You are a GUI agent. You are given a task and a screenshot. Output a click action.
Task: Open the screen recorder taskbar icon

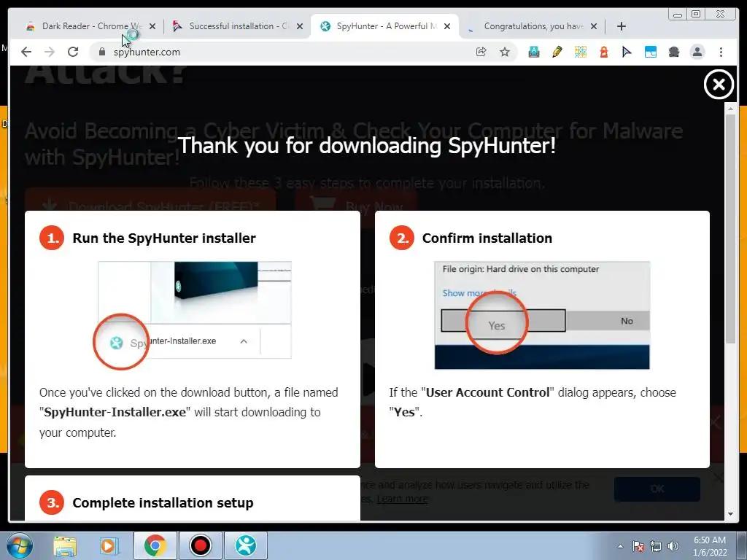(x=200, y=545)
